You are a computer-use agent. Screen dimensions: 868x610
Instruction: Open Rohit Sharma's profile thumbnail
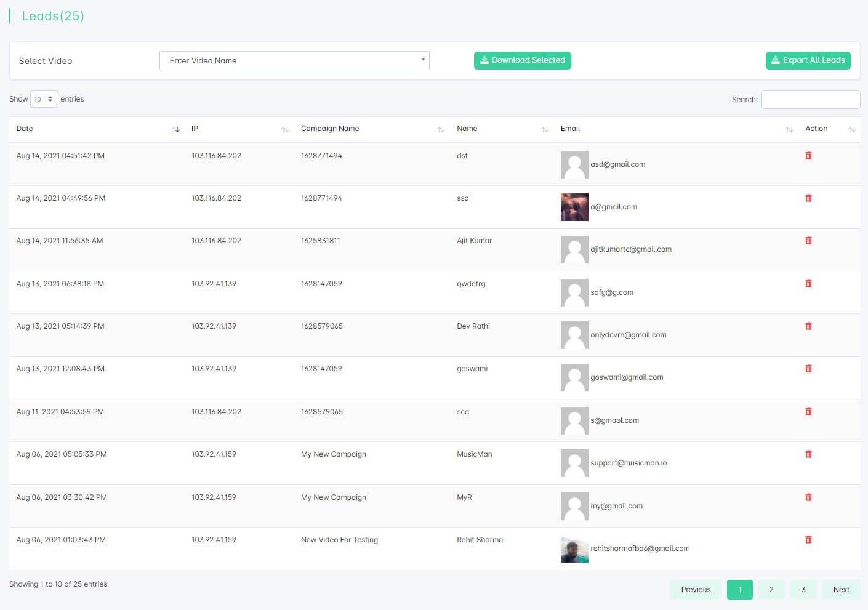574,549
